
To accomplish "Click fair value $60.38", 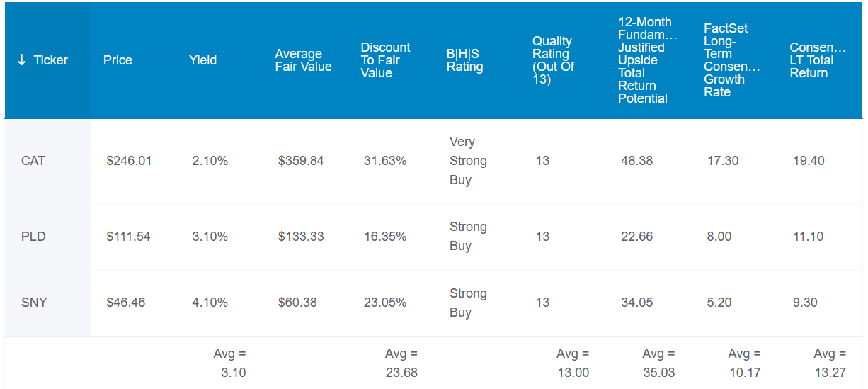I will pos(297,303).
